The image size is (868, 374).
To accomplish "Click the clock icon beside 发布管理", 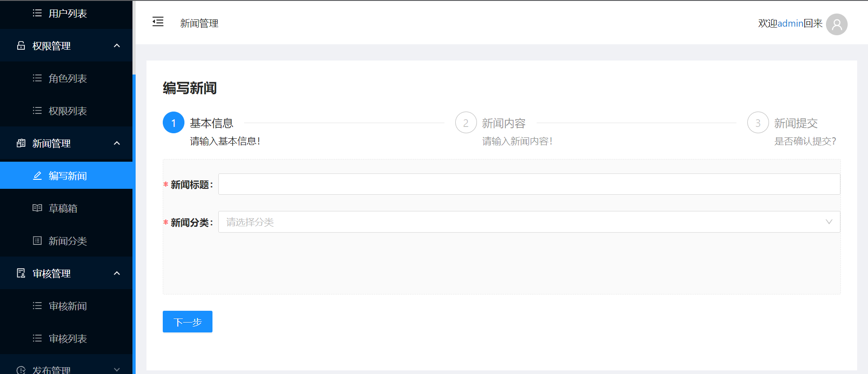I will (21, 370).
